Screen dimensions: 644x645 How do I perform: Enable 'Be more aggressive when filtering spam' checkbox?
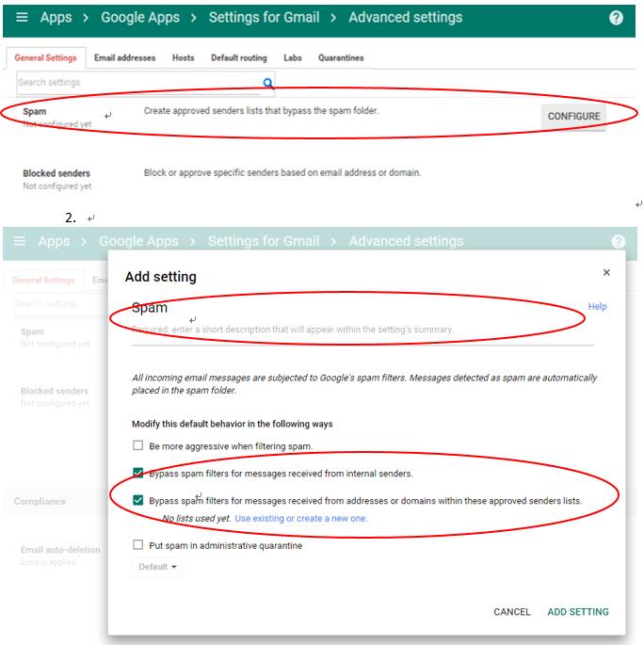coord(138,445)
